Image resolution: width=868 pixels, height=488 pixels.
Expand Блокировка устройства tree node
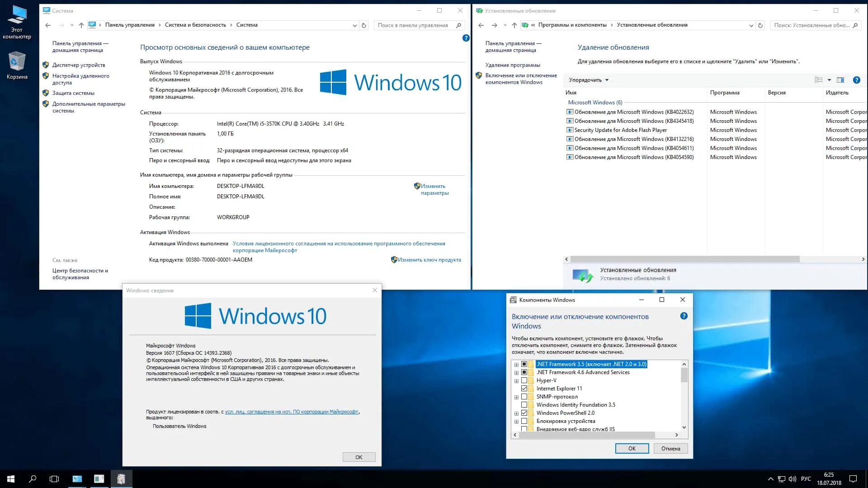pos(516,422)
